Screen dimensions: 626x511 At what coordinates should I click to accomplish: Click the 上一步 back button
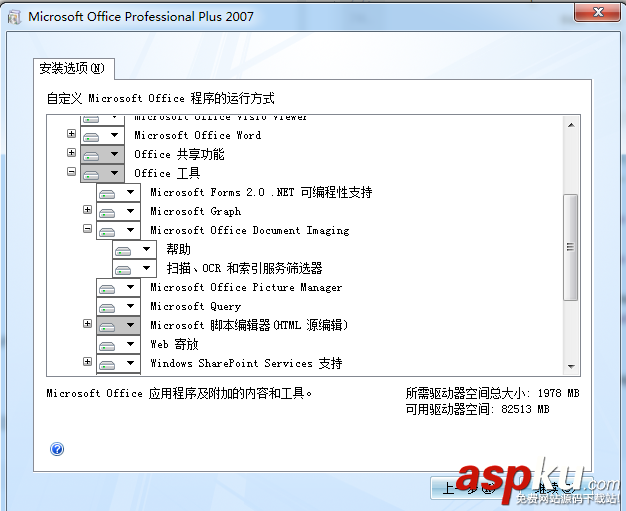click(x=468, y=487)
